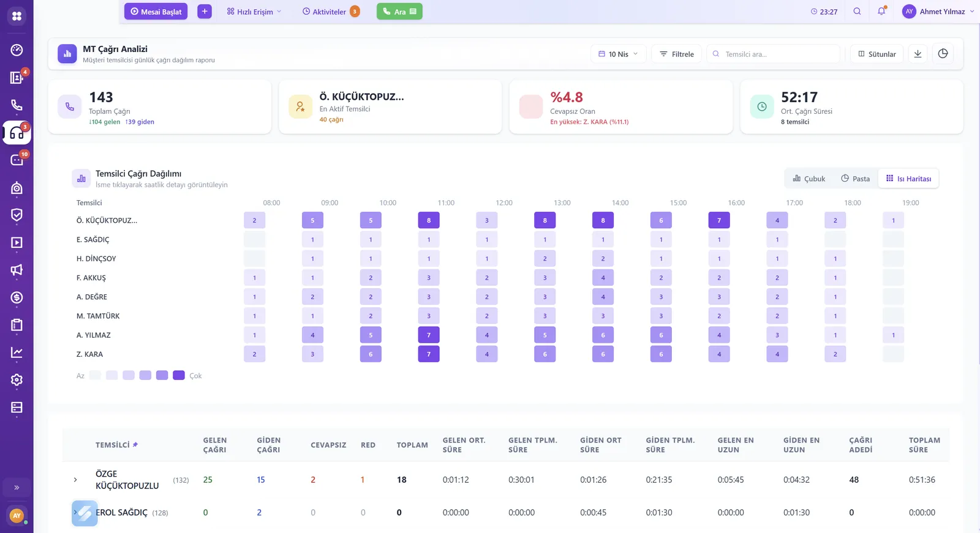Download the report with the download icon
Viewport: 980px width, 533px height.
918,54
